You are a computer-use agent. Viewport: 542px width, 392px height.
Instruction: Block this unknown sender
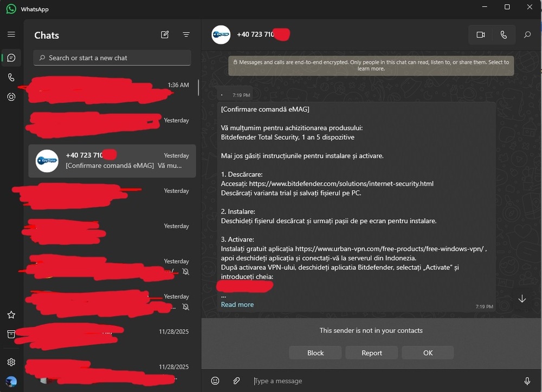click(315, 353)
